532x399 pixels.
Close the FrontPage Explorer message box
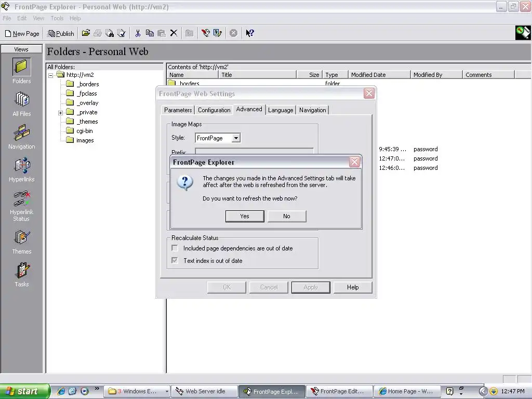click(354, 162)
